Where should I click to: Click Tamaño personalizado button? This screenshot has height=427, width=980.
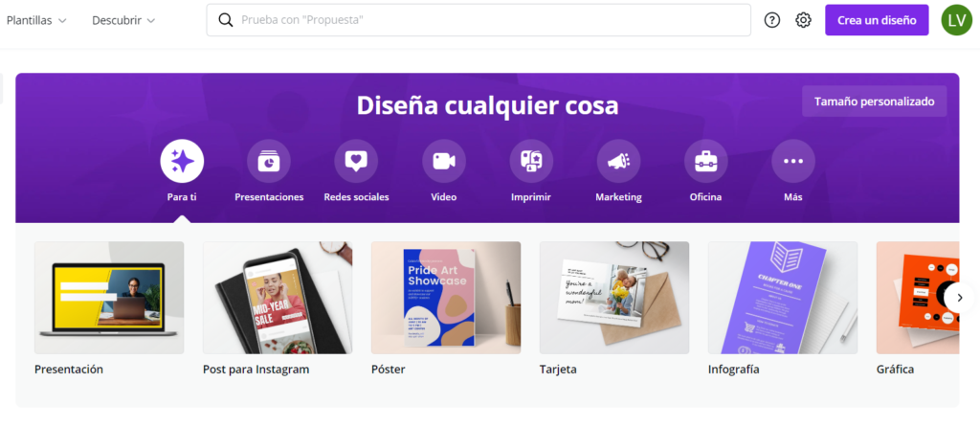tap(875, 101)
